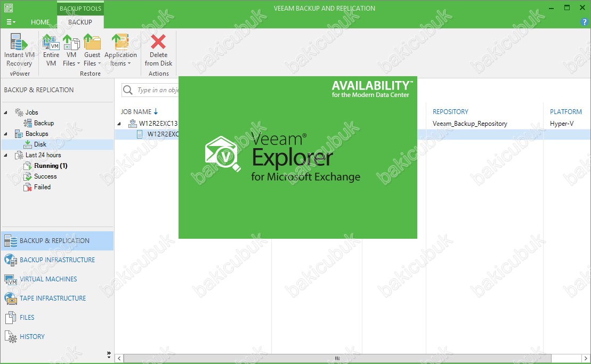591x364 pixels.
Task: Open the BACKUP INFRASTRUCTURE view
Action: click(58, 260)
